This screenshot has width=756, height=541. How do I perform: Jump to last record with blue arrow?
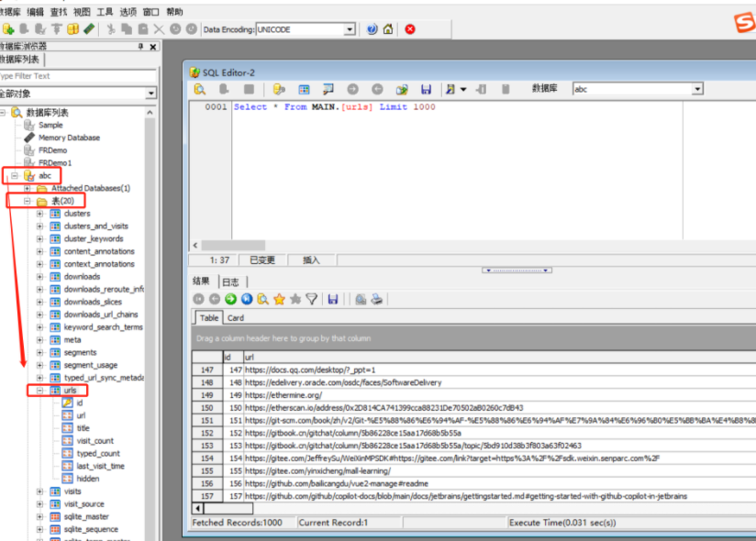(x=247, y=299)
